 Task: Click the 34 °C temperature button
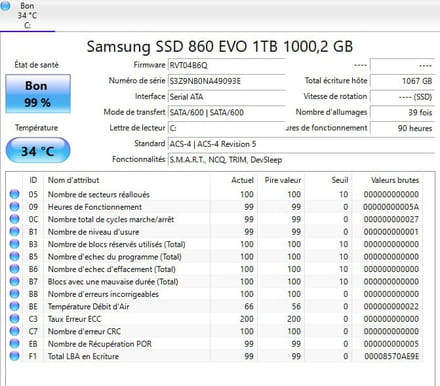(x=38, y=151)
